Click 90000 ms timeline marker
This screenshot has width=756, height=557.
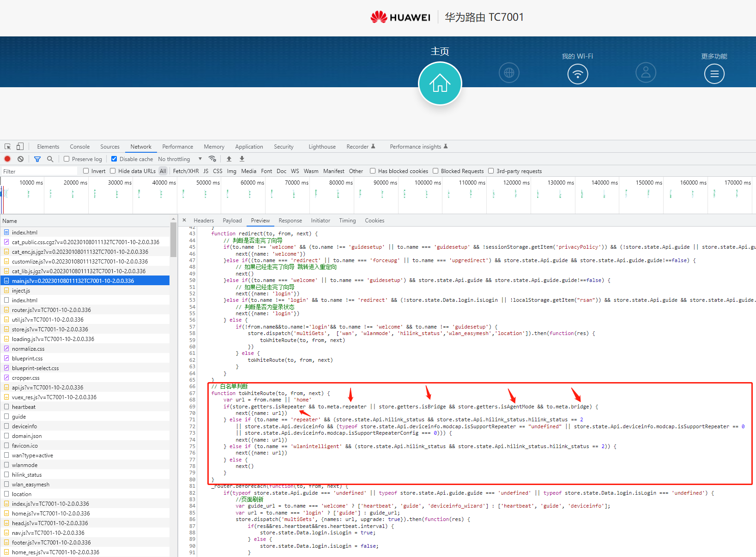385,182
